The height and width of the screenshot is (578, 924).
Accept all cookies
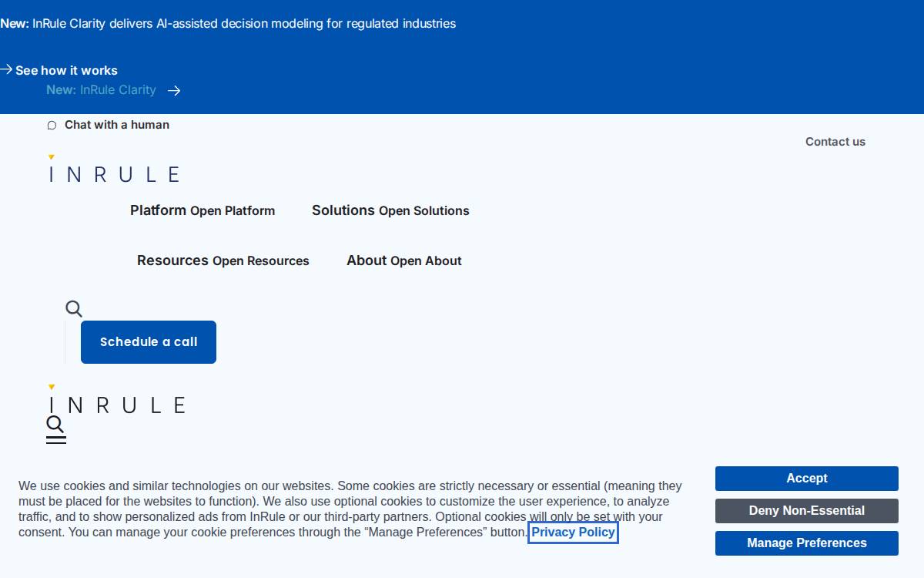point(807,479)
